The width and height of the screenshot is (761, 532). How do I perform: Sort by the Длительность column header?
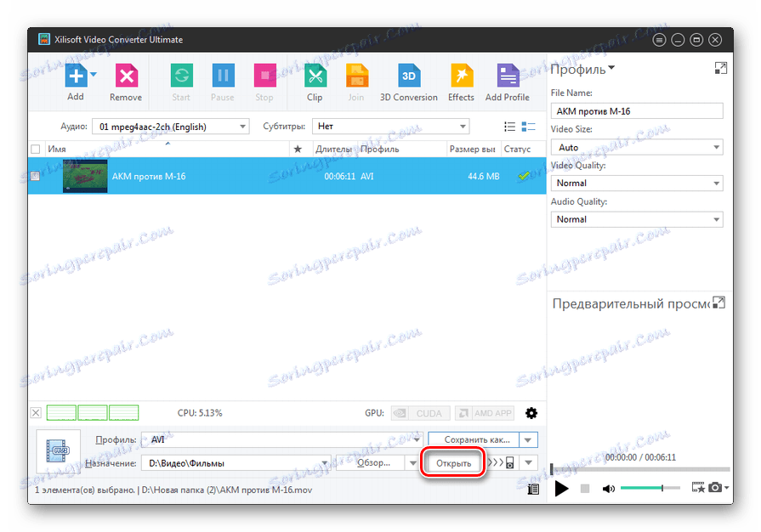point(333,149)
